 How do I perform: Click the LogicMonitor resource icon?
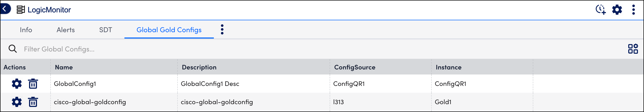pyautogui.click(x=21, y=10)
